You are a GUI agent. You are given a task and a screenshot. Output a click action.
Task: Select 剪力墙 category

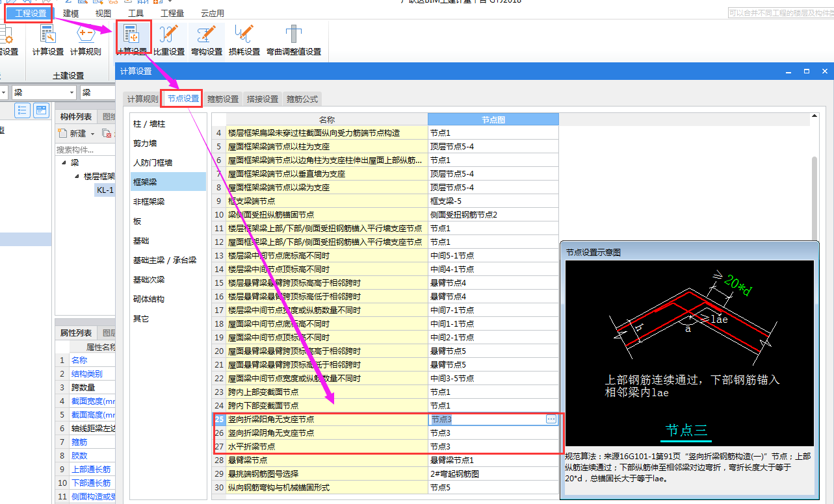pos(168,143)
